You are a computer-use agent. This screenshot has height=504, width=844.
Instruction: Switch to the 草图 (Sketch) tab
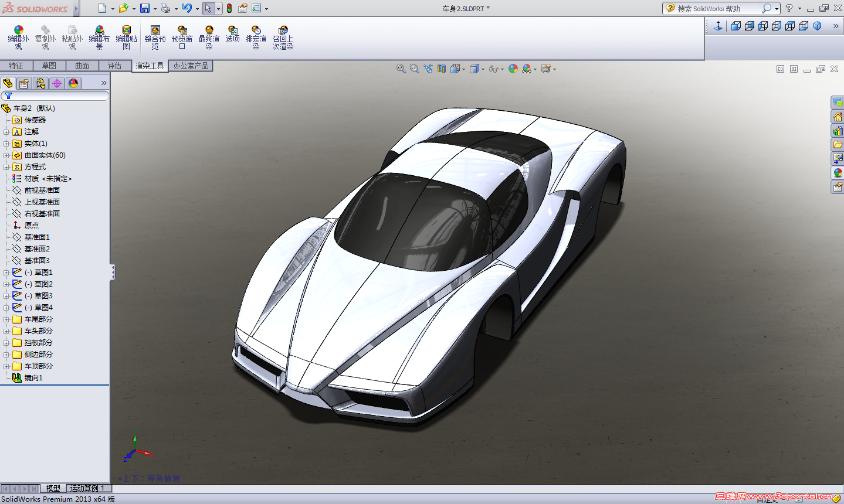coord(49,66)
